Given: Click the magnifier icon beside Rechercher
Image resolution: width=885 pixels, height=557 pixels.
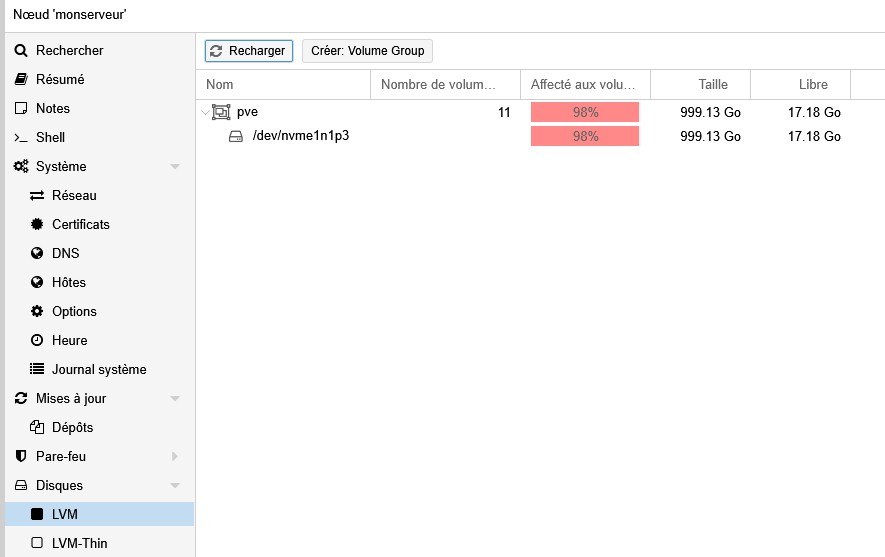Looking at the screenshot, I should [21, 51].
